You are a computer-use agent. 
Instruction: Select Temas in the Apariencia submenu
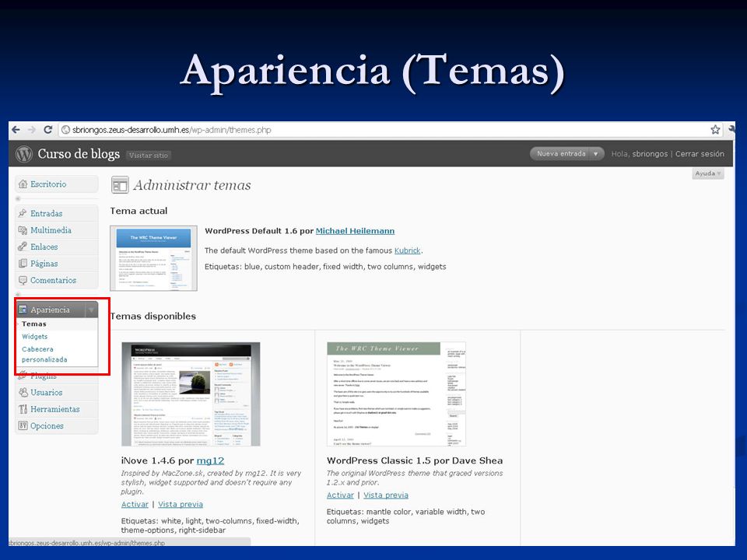[33, 324]
